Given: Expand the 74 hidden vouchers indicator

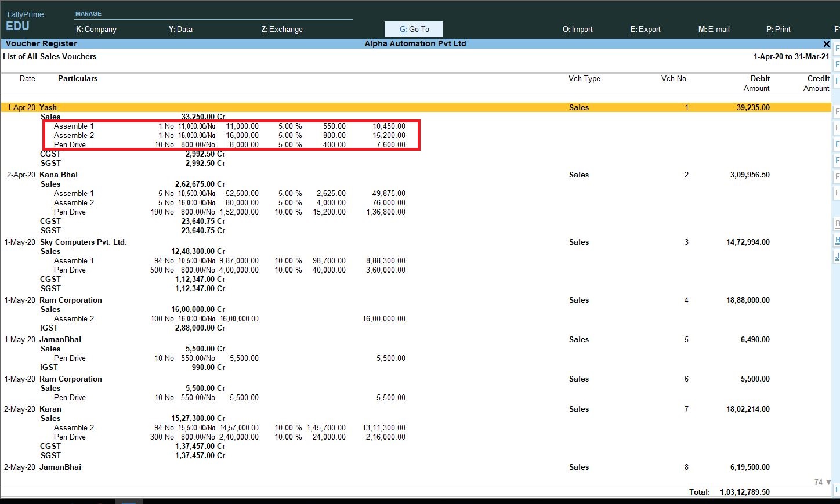Looking at the screenshot, I should 820,482.
